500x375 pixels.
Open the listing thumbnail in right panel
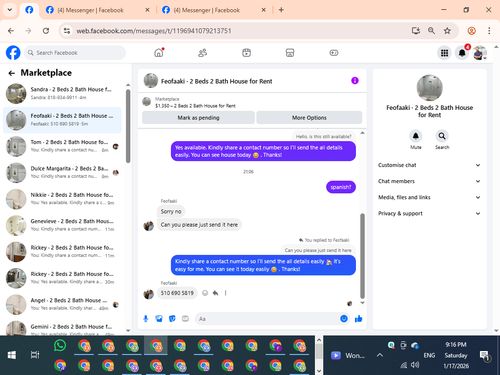(430, 88)
